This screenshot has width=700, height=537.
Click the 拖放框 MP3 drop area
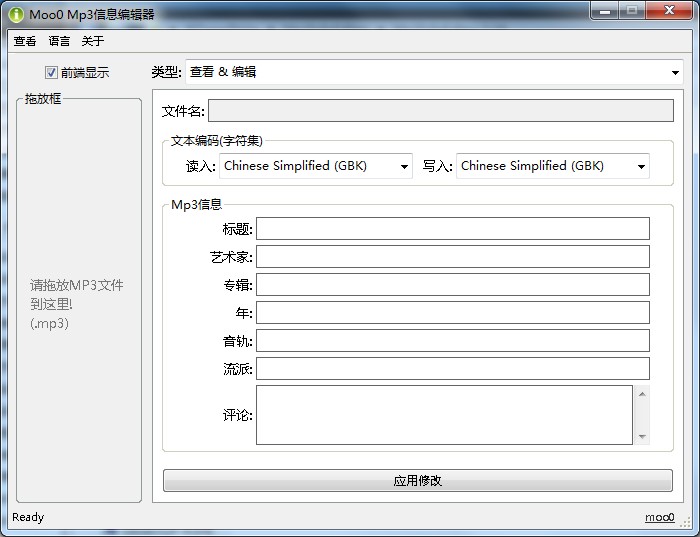pos(79,301)
